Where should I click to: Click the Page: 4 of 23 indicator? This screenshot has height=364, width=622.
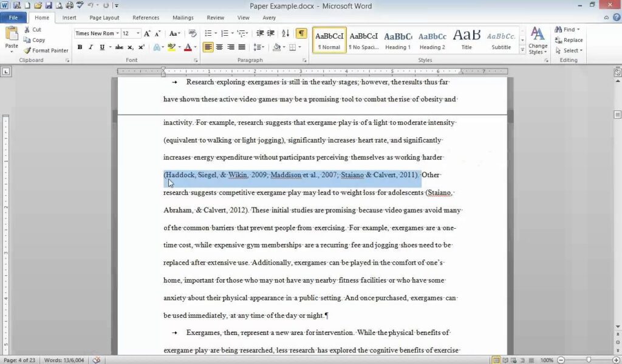(19, 360)
